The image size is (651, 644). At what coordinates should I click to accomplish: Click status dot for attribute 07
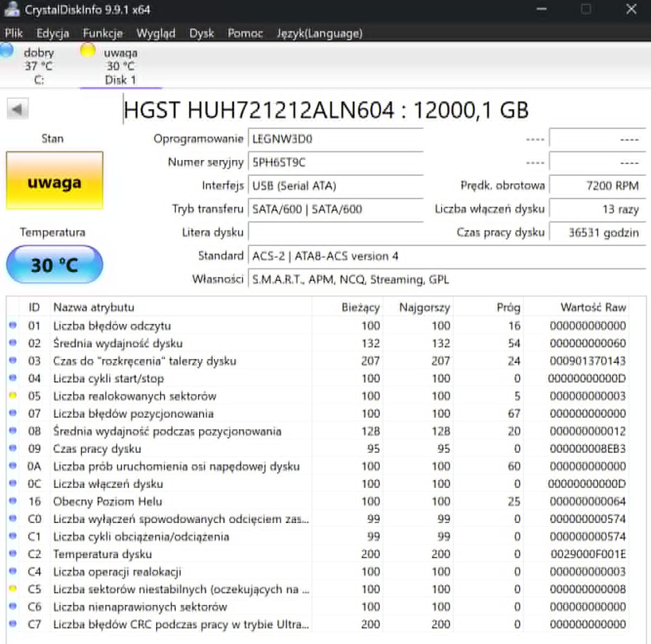[12, 413]
